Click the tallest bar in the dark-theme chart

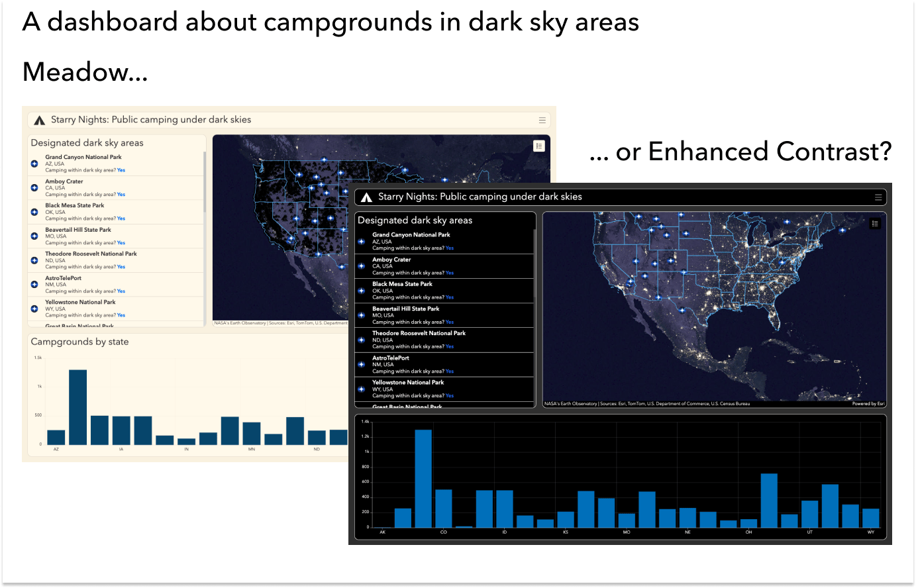click(x=423, y=479)
